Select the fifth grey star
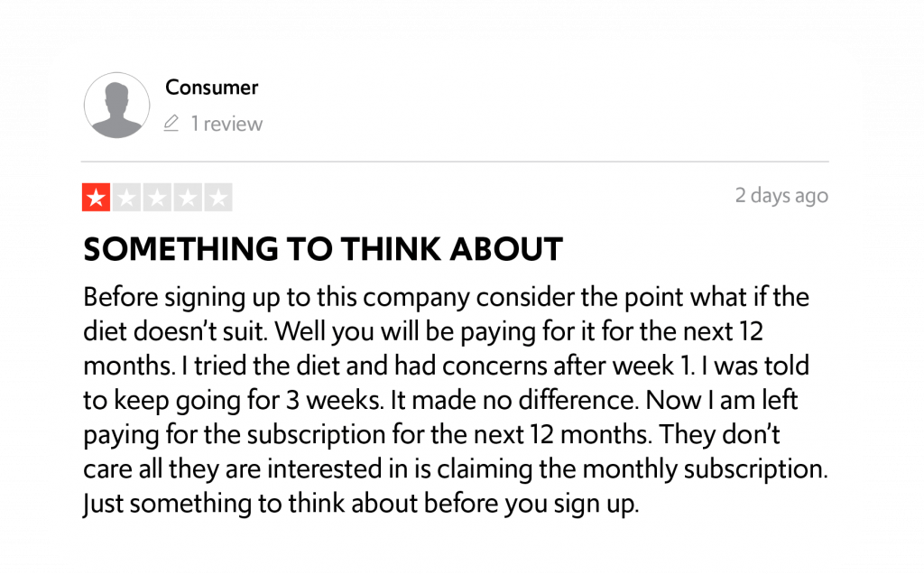Screen dimensions: 924x575 pyautogui.click(x=218, y=197)
